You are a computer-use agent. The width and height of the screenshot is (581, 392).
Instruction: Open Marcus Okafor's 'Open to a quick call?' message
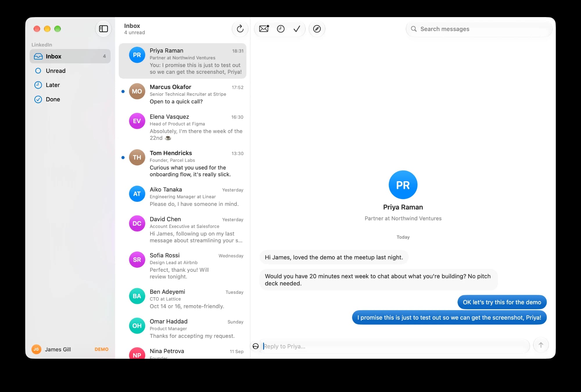coord(182,94)
